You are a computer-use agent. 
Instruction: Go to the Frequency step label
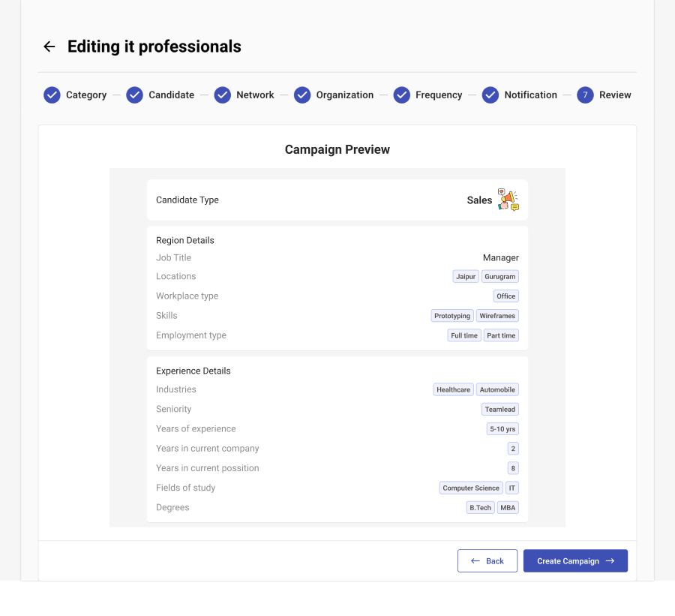439,95
